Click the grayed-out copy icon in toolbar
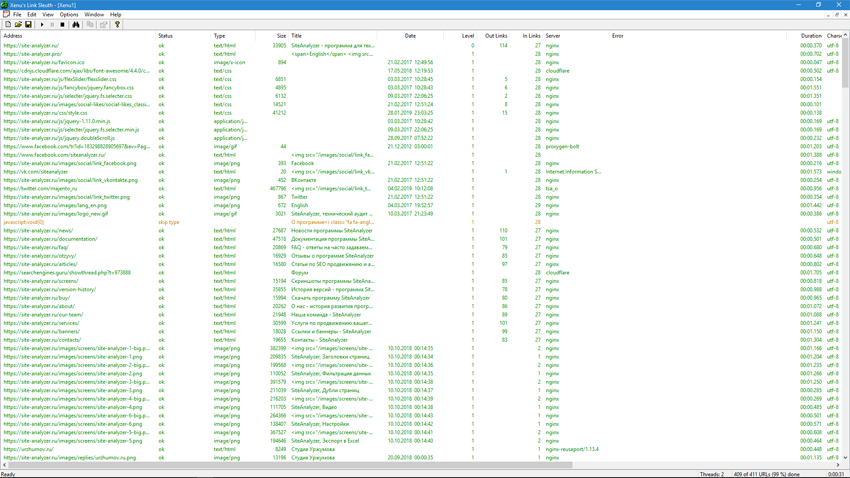This screenshot has height=478, width=850. (90, 24)
